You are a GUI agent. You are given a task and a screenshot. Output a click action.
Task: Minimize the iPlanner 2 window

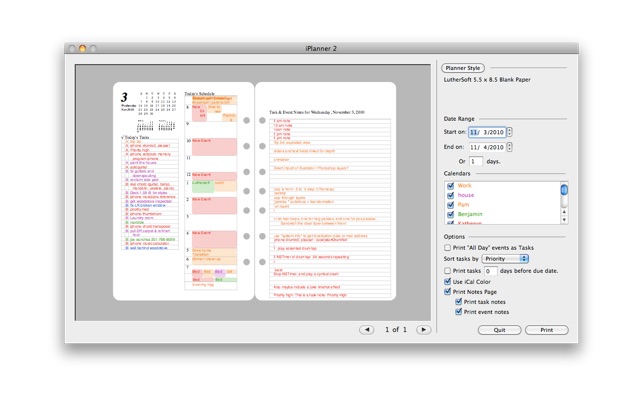[x=82, y=48]
